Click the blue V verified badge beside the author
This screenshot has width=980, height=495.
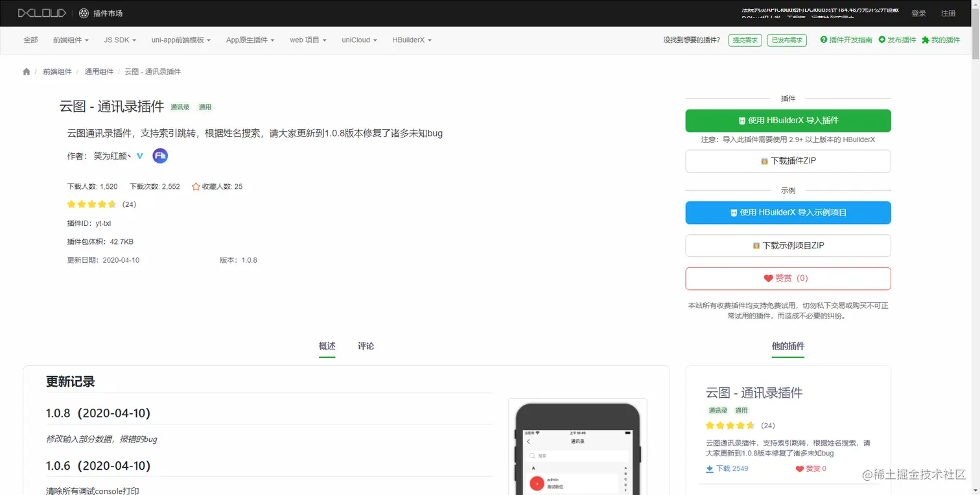(139, 156)
